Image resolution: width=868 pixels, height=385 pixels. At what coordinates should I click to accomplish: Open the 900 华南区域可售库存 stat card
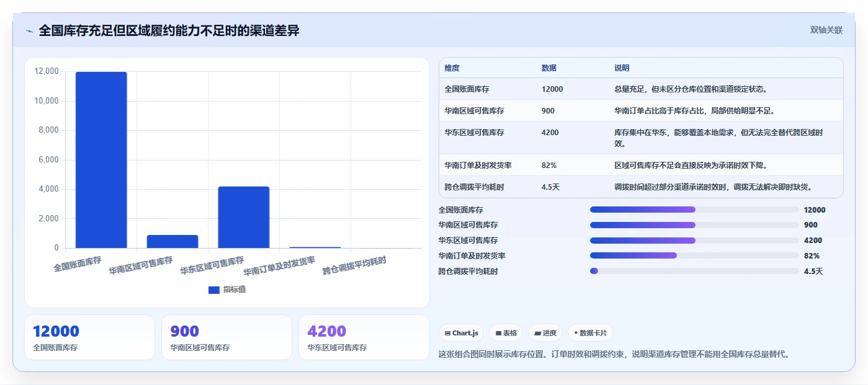226,337
